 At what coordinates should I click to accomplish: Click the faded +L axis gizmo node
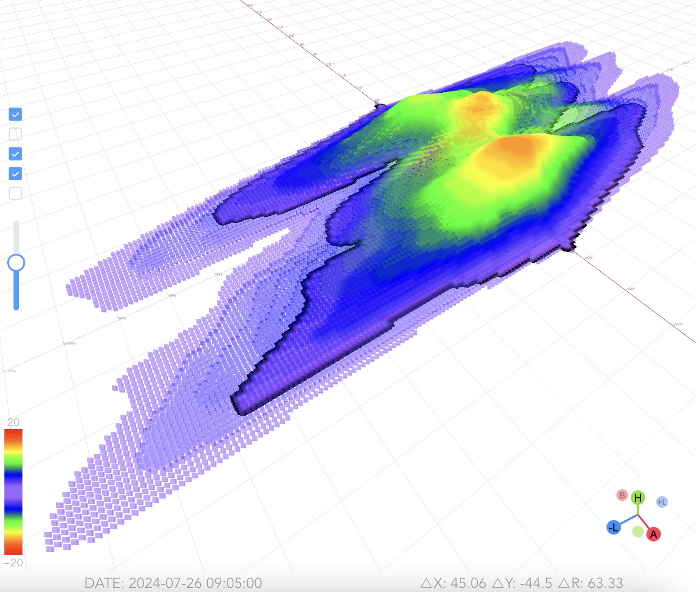[x=662, y=502]
